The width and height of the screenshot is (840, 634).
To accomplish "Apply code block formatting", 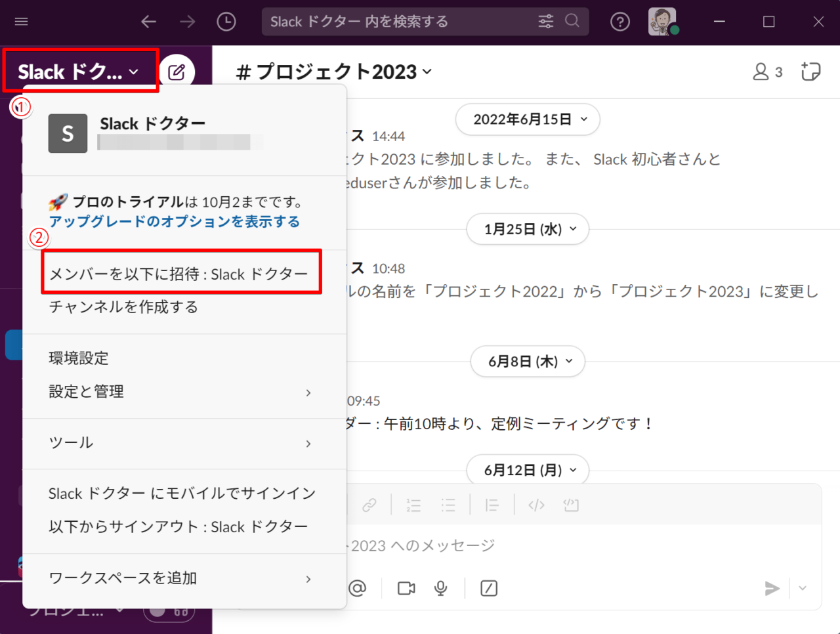I will click(x=571, y=505).
